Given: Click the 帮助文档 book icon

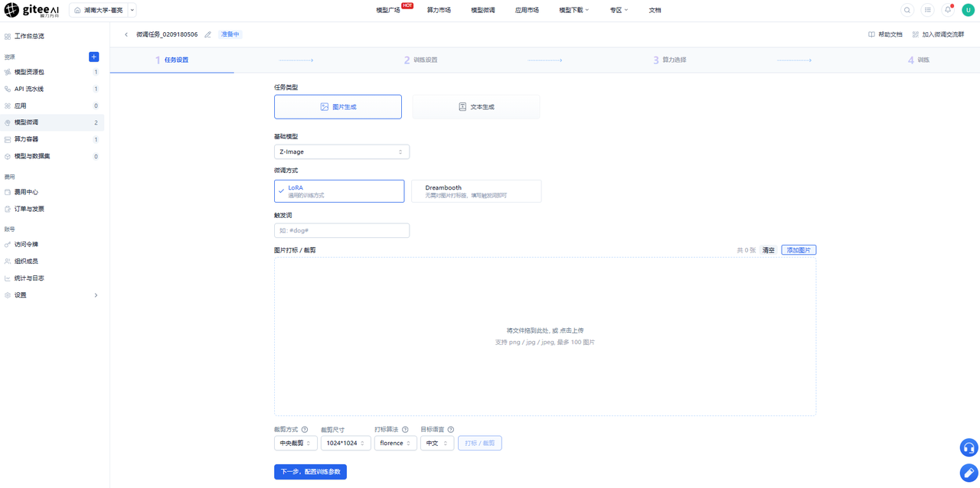Looking at the screenshot, I should (871, 34).
